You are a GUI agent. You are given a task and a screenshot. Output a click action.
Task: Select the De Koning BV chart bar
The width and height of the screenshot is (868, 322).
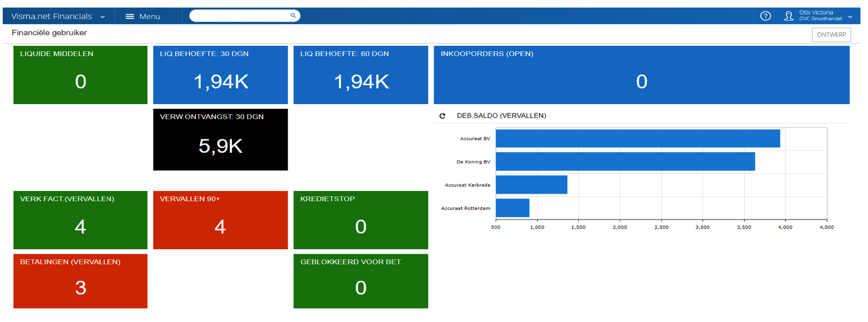tap(625, 162)
